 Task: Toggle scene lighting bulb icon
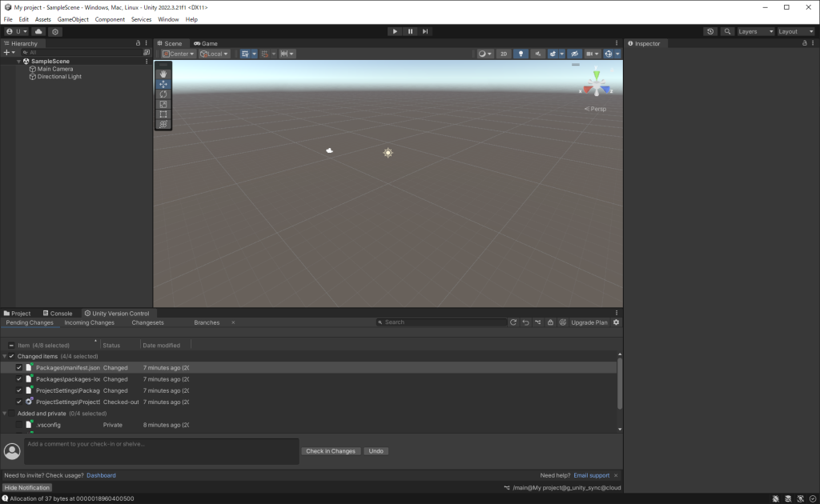point(521,54)
